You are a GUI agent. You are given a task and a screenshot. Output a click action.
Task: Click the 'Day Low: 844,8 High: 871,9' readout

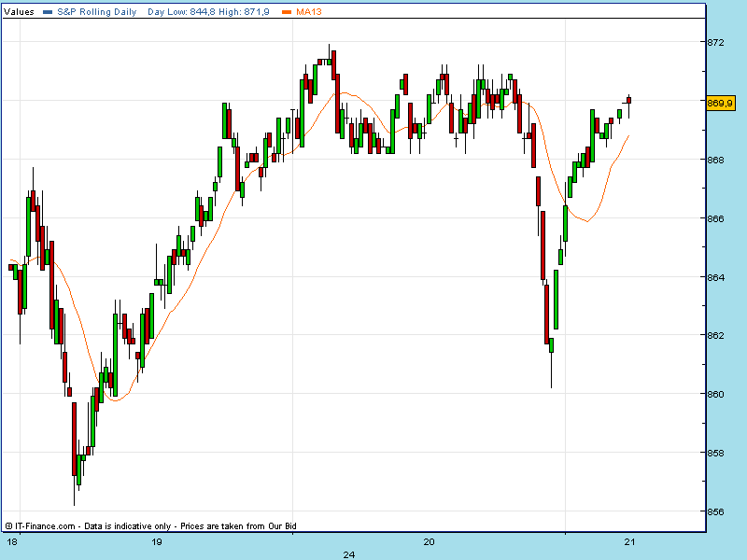(208, 12)
